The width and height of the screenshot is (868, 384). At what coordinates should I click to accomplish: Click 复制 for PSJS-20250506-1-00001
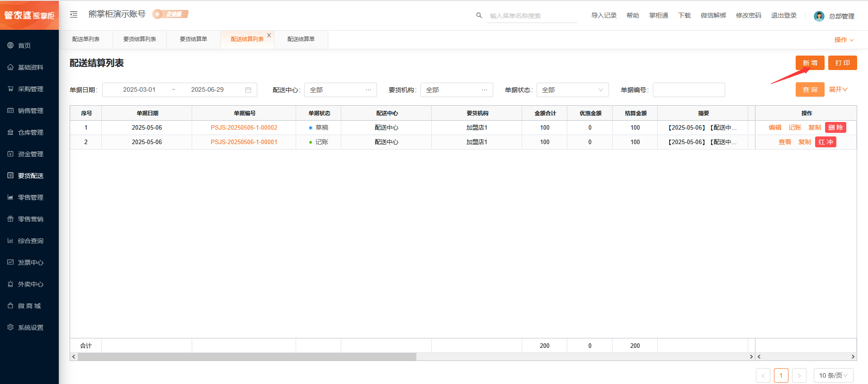[805, 142]
